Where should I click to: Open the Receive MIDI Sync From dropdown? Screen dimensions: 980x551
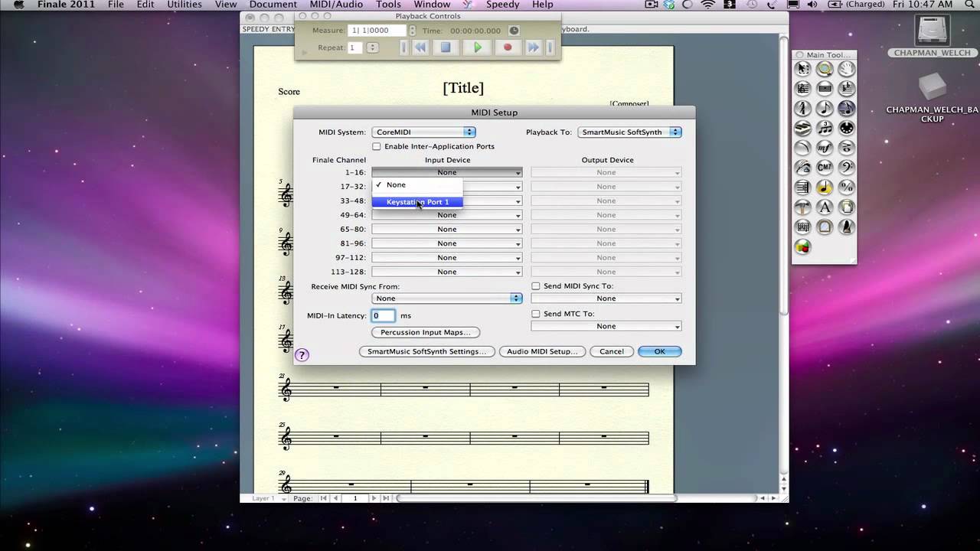point(447,298)
